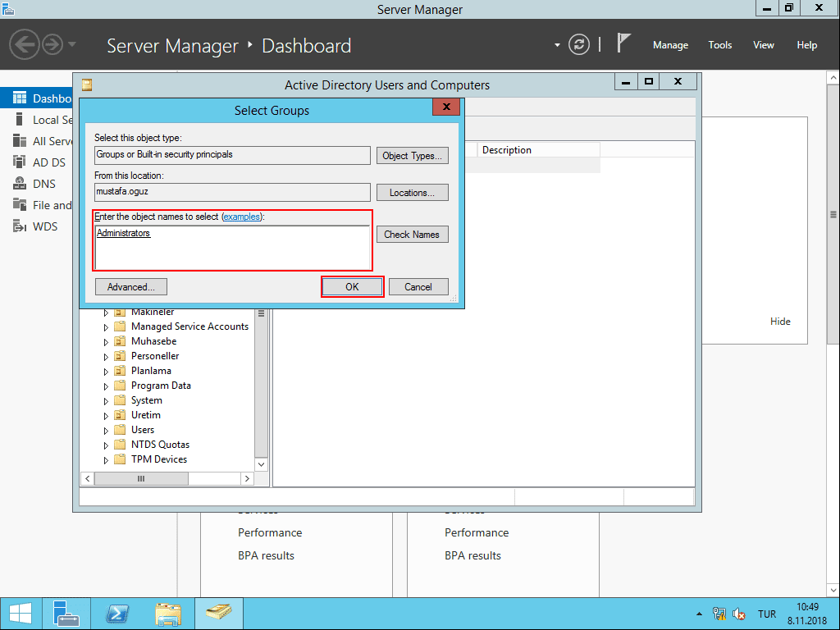
Task: Click the Object Types button
Action: click(412, 156)
